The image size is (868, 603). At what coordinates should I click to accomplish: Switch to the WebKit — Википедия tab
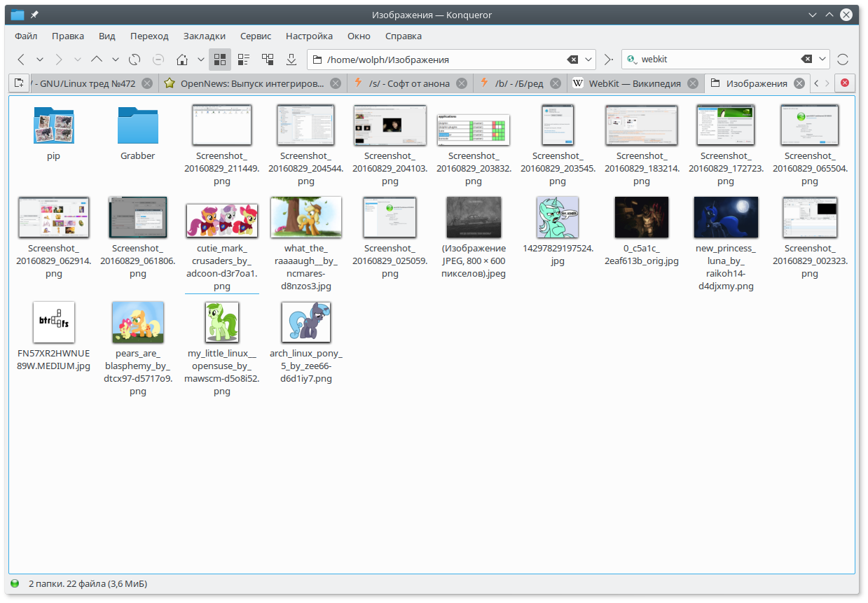[x=635, y=83]
